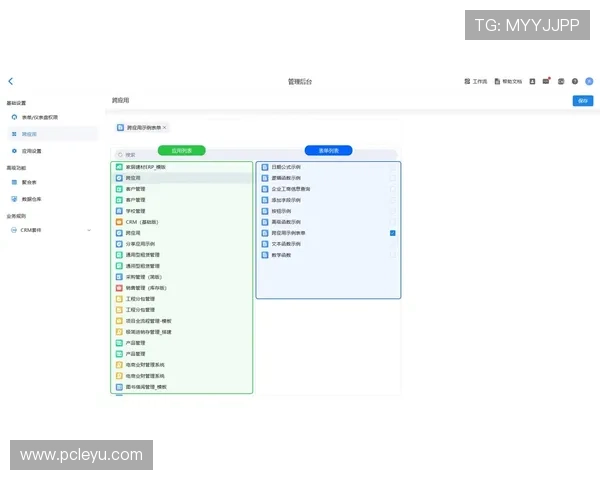This screenshot has width=600, height=480.
Task: Select the highlighted 跨应用 app row
Action: click(x=182, y=178)
